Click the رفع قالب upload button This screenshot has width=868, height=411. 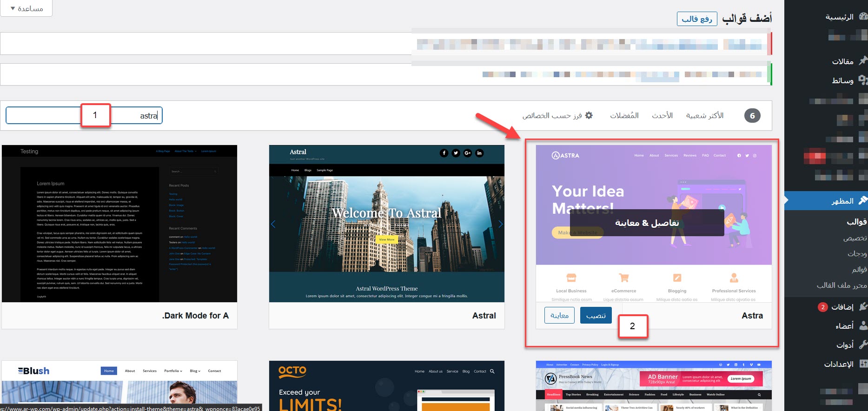coord(696,19)
